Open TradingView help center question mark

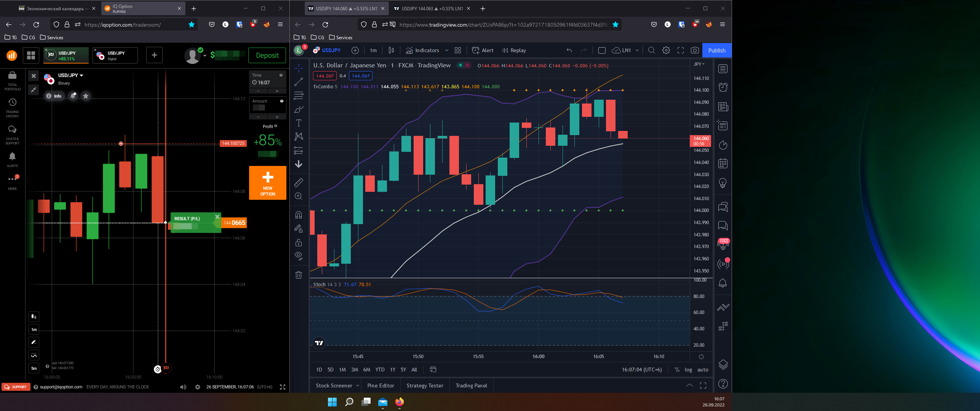[x=723, y=384]
